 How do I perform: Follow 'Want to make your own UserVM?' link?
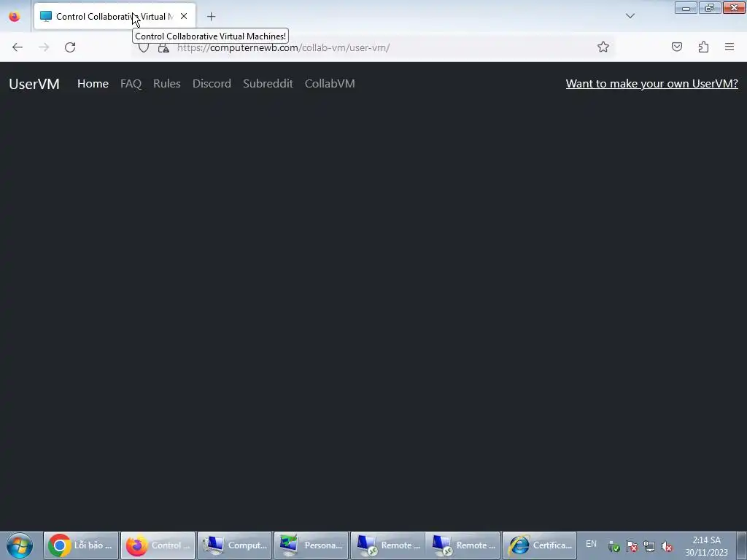pos(651,84)
